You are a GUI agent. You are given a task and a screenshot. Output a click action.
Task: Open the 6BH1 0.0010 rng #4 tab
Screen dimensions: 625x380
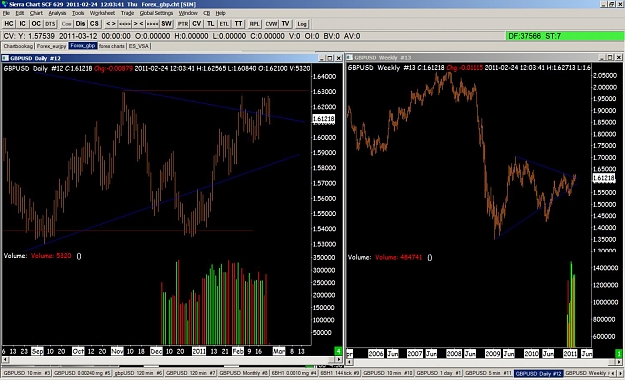click(294, 373)
